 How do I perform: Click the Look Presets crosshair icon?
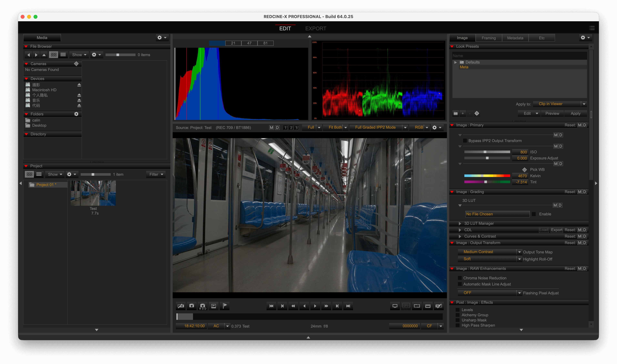pyautogui.click(x=477, y=113)
